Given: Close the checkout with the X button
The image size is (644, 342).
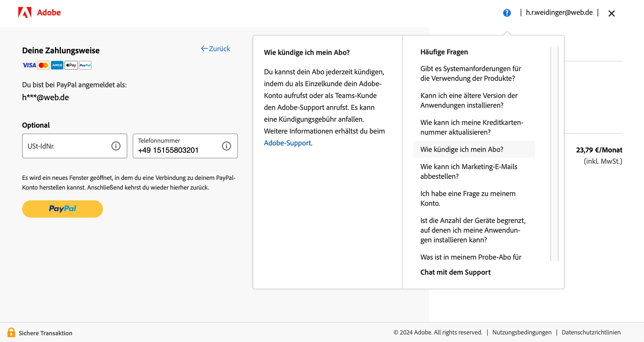Looking at the screenshot, I should tap(611, 13).
